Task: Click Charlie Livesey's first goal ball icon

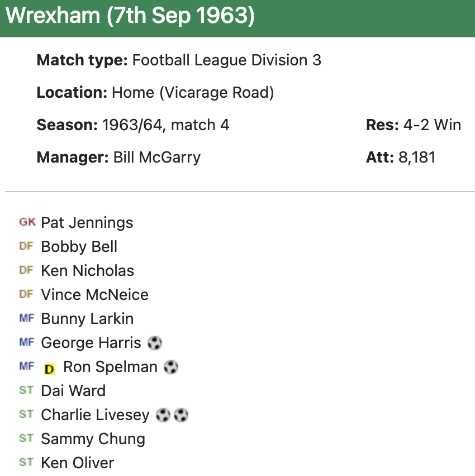Action: [163, 415]
